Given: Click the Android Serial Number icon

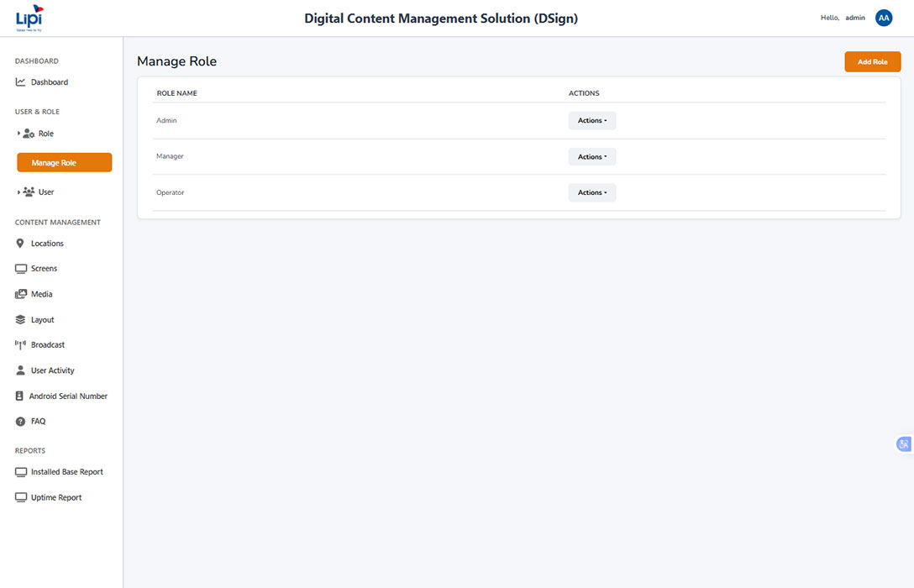Looking at the screenshot, I should tap(19, 396).
